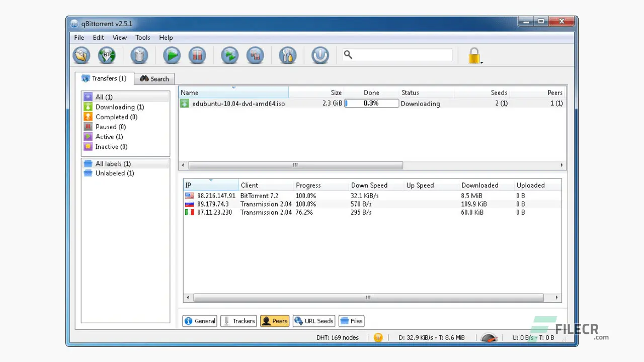Image resolution: width=644 pixels, height=362 pixels.
Task: Sort torrents by the Status column header
Action: click(427, 93)
